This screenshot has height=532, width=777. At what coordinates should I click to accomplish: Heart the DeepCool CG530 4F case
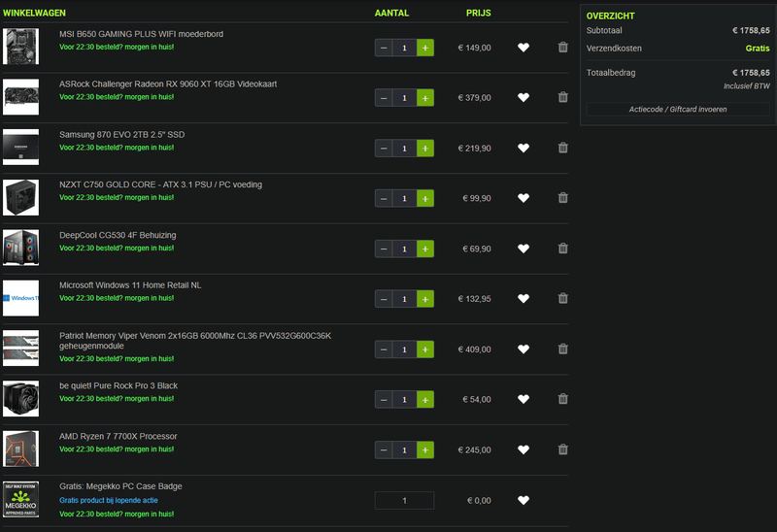click(x=524, y=249)
